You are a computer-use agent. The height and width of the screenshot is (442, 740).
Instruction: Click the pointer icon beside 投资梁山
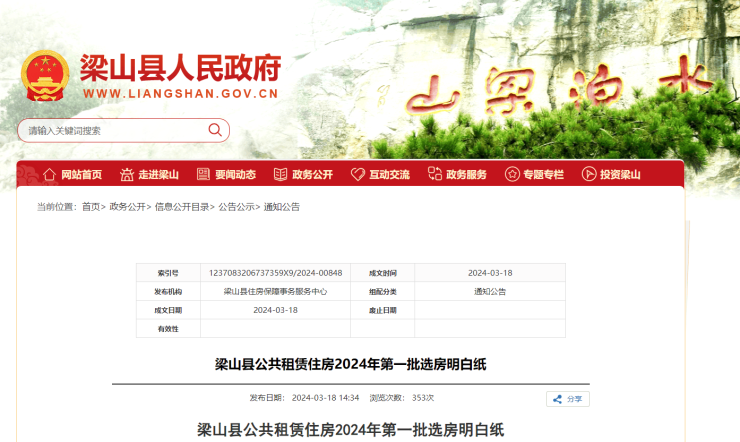click(x=589, y=174)
